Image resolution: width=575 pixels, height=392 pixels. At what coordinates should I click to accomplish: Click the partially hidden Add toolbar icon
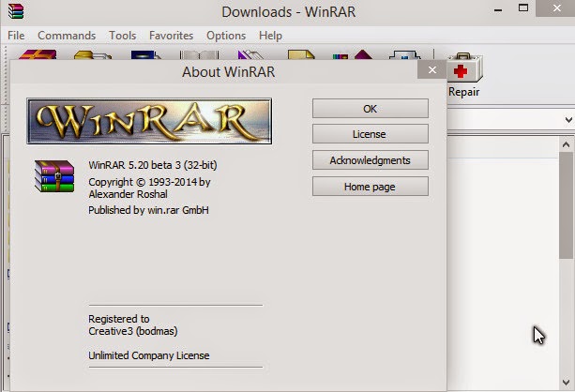click(x=38, y=55)
